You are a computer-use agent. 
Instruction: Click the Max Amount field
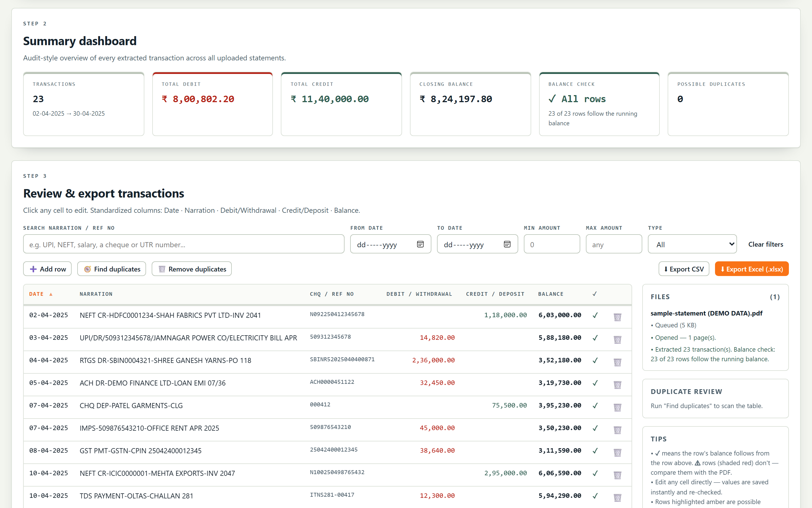pyautogui.click(x=614, y=244)
